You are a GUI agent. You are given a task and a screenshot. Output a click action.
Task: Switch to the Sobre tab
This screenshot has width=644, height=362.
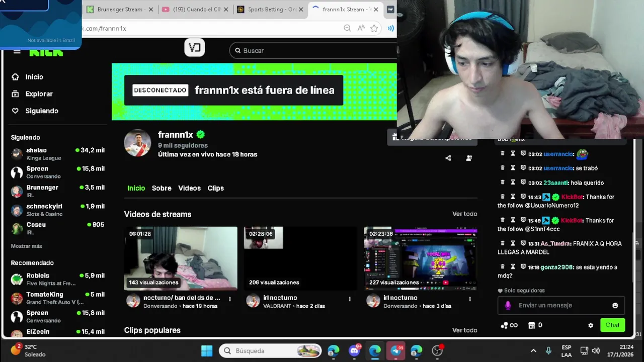coord(162,188)
